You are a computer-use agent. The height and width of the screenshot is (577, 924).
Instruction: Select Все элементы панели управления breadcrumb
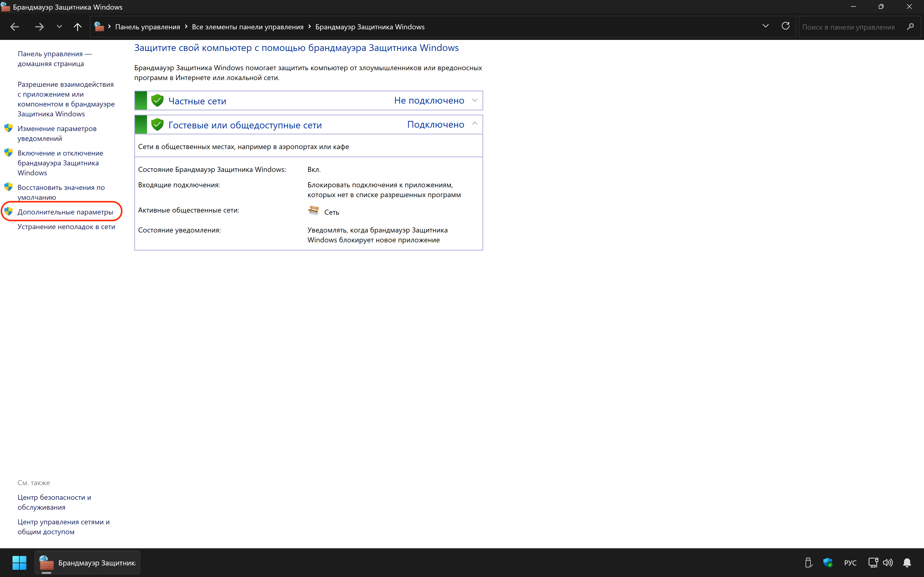click(247, 27)
